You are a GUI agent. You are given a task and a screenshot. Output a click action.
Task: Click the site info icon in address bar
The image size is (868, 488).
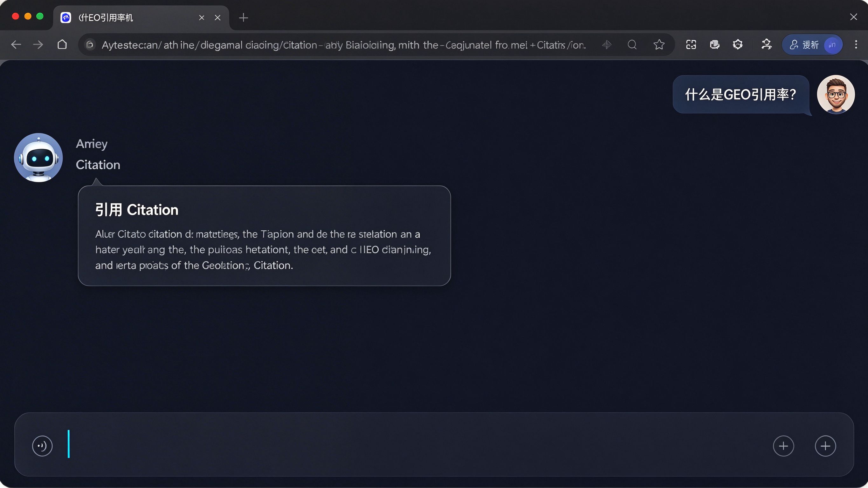coord(90,44)
